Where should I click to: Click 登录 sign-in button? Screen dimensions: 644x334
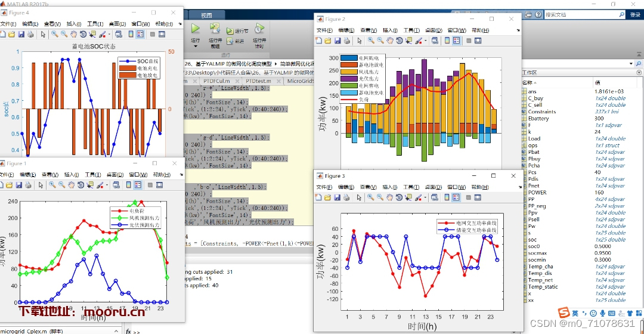635,14
